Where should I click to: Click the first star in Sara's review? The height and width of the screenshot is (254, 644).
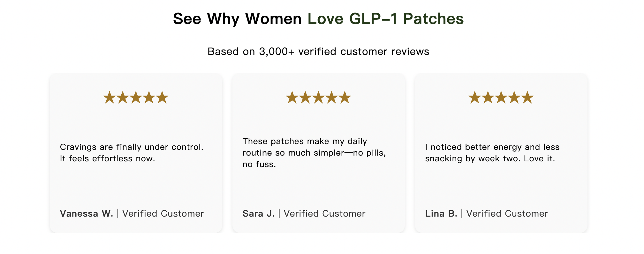pos(292,98)
